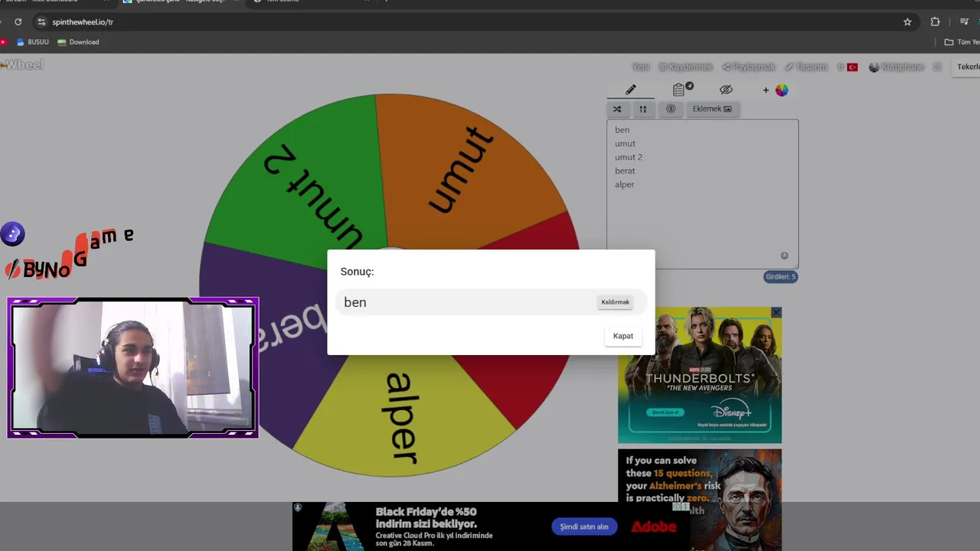Open Tasarım in the header menu
The height and width of the screenshot is (551, 980).
coord(806,67)
